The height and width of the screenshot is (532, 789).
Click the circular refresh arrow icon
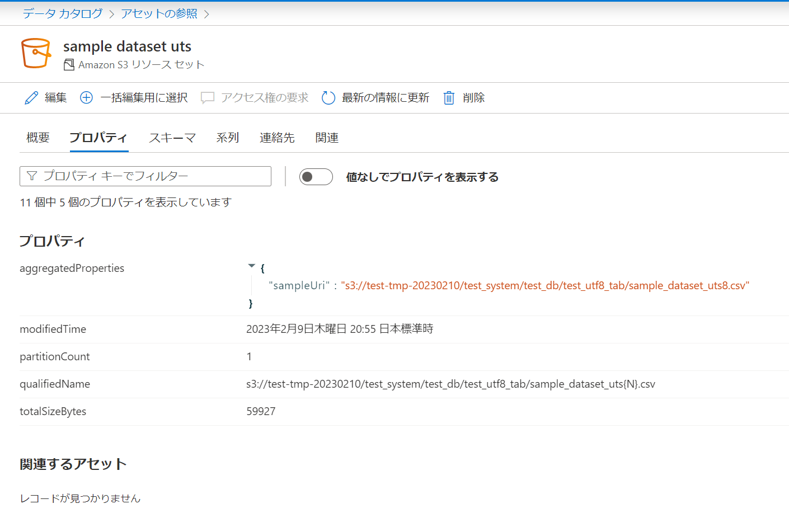[x=328, y=98]
